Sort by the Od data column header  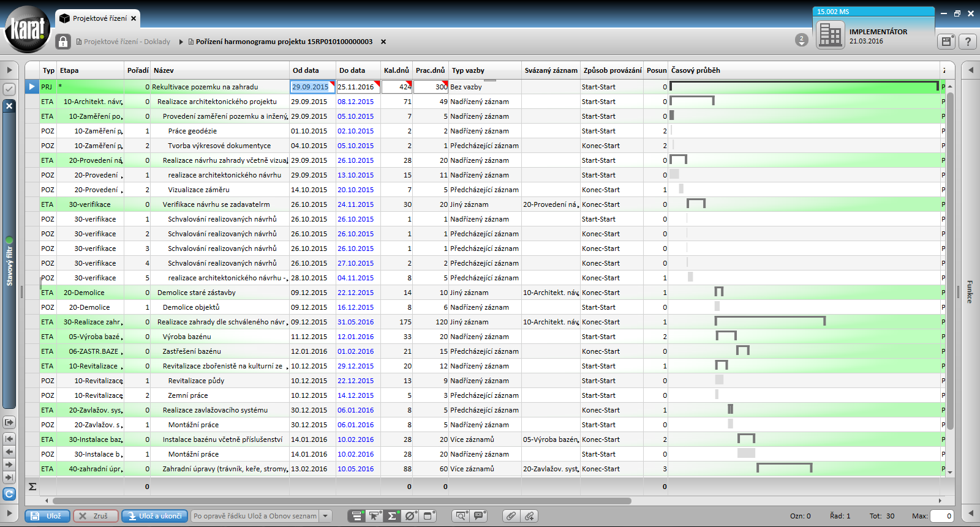(312, 70)
